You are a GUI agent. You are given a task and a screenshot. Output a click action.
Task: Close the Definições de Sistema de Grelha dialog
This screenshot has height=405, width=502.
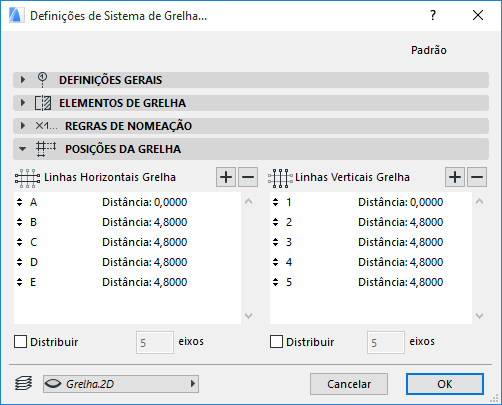(478, 15)
